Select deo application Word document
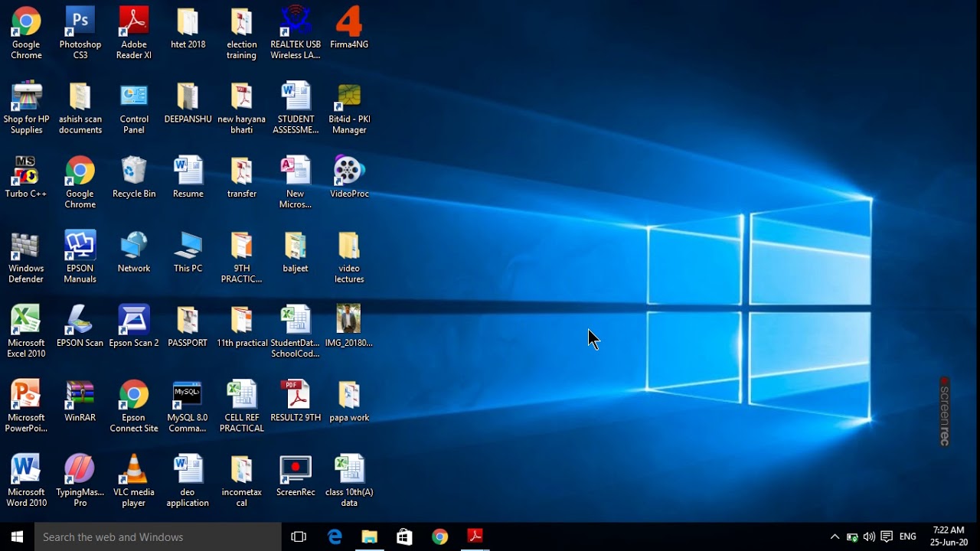This screenshot has height=551, width=980. pyautogui.click(x=188, y=481)
